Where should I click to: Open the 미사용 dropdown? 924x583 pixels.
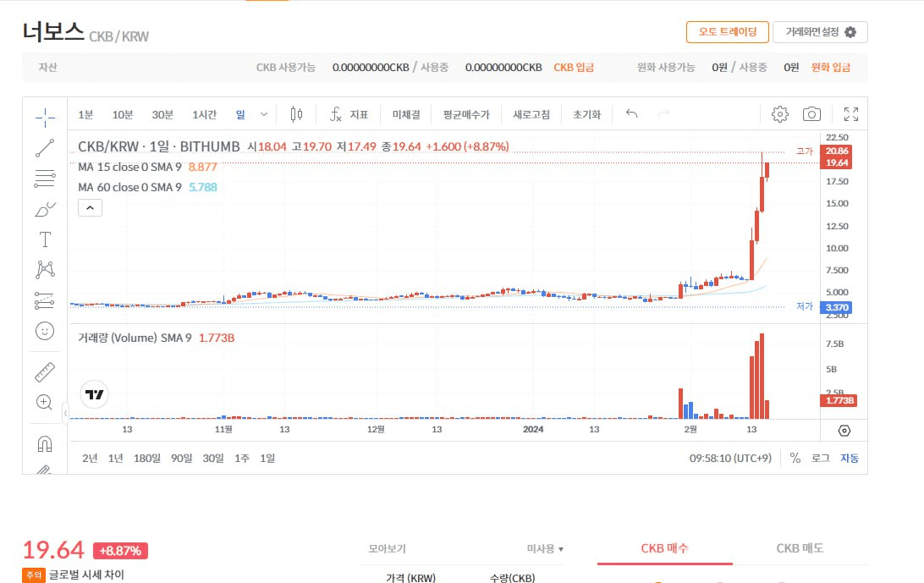[x=545, y=549]
